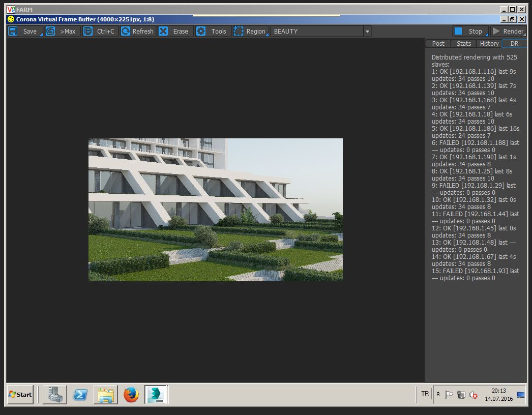Open File Explorer from the taskbar

106,394
